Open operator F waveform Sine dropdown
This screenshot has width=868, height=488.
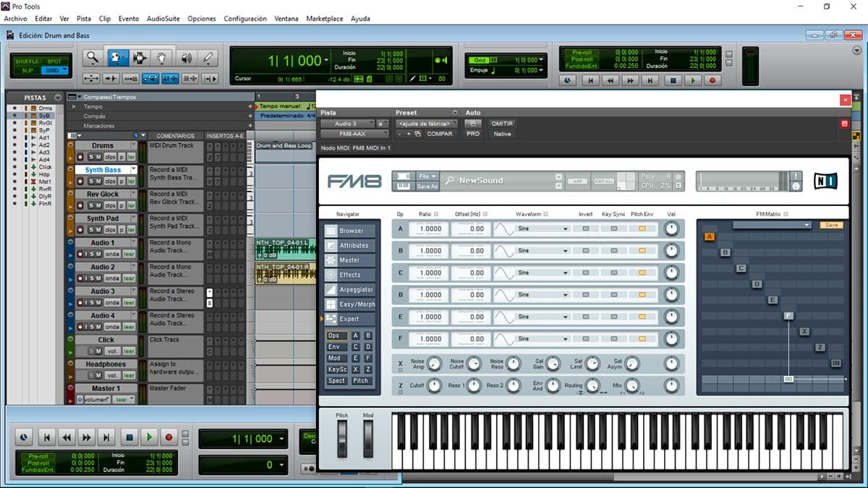pyautogui.click(x=542, y=338)
